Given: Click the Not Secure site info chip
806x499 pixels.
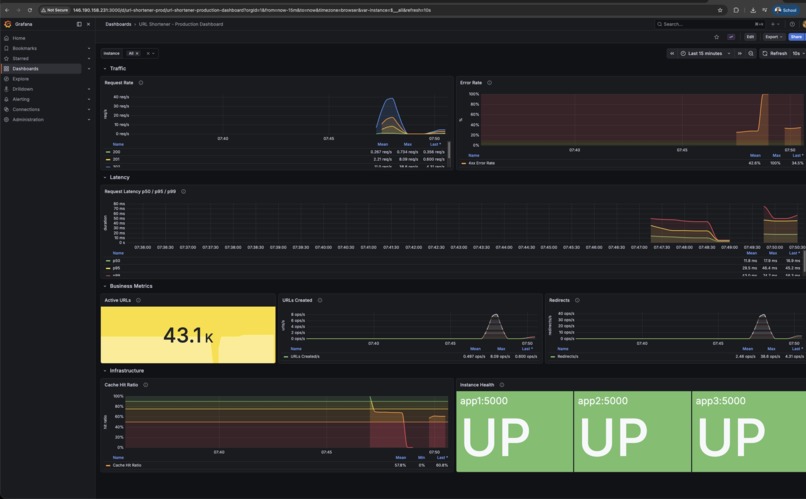Looking at the screenshot, I should point(54,10).
